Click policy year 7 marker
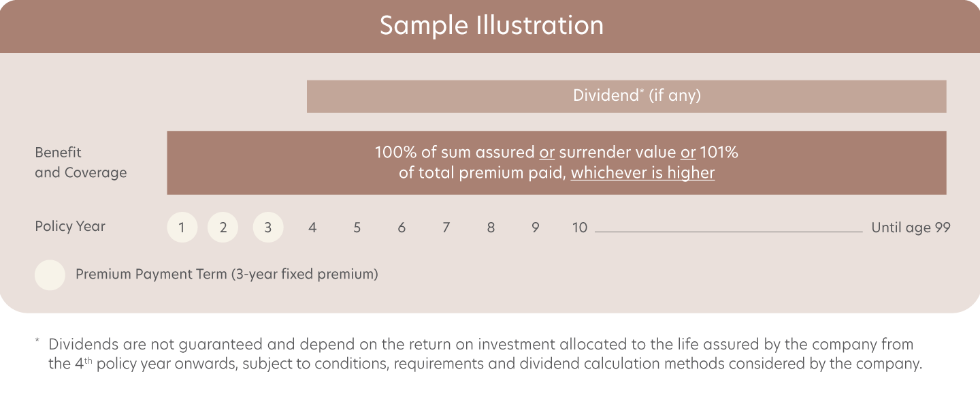This screenshot has width=980, height=406. coord(446,228)
